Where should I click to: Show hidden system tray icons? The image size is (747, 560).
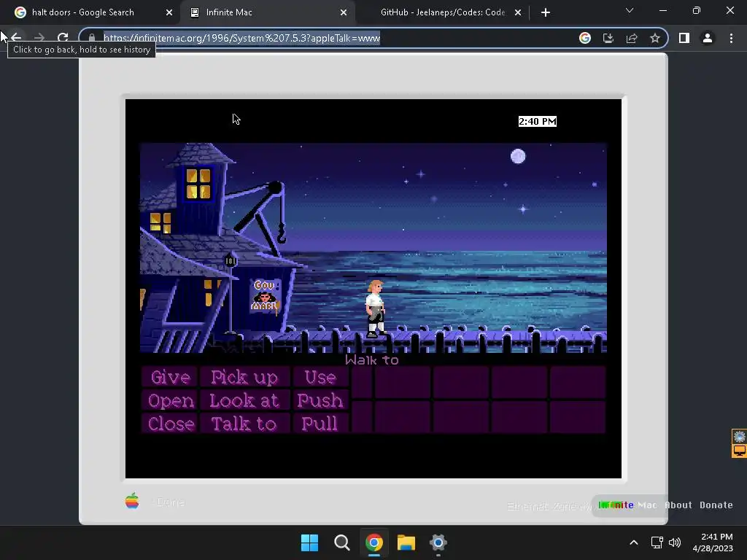(634, 542)
